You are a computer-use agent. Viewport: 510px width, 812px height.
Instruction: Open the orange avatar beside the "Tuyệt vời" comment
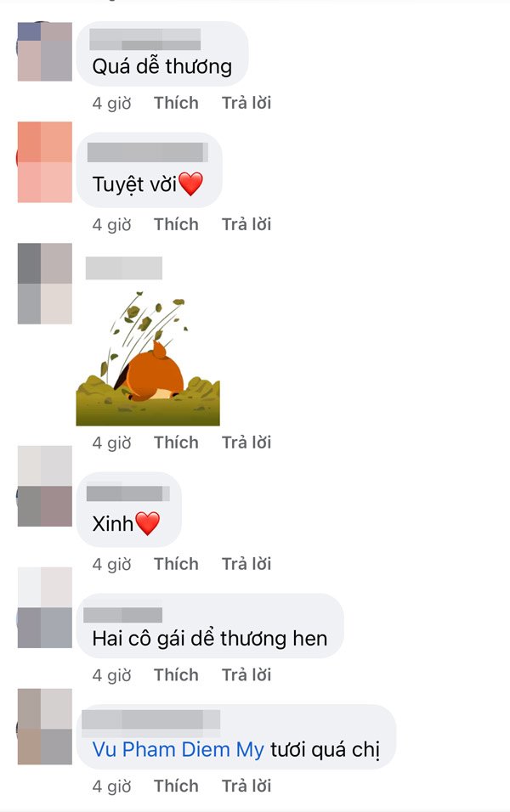coord(44,162)
